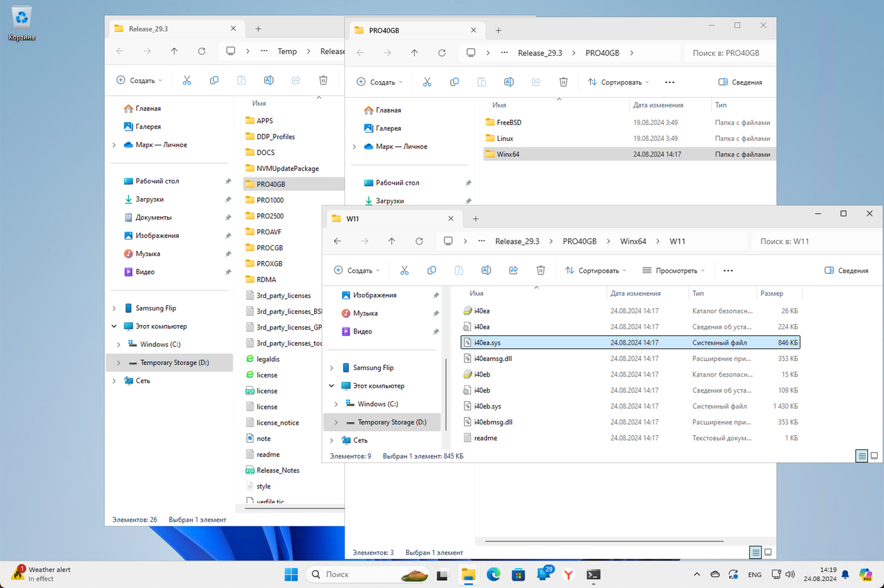Switch W11 window to large icons view

874,456
